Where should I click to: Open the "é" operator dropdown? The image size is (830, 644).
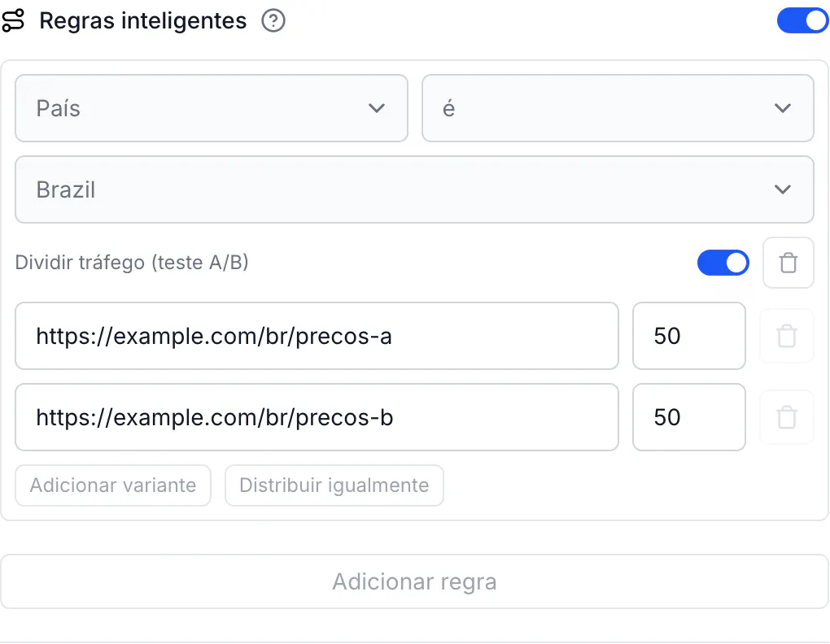[618, 108]
